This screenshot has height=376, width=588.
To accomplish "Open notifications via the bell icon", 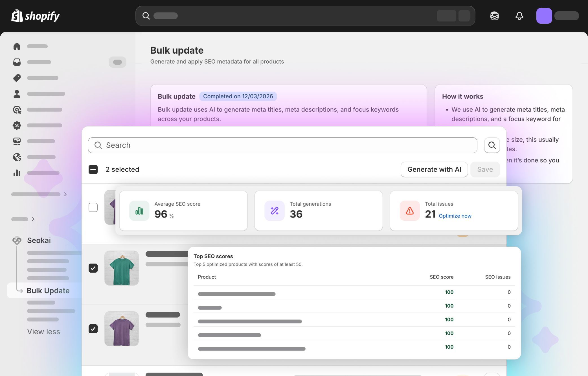I will pos(519,16).
